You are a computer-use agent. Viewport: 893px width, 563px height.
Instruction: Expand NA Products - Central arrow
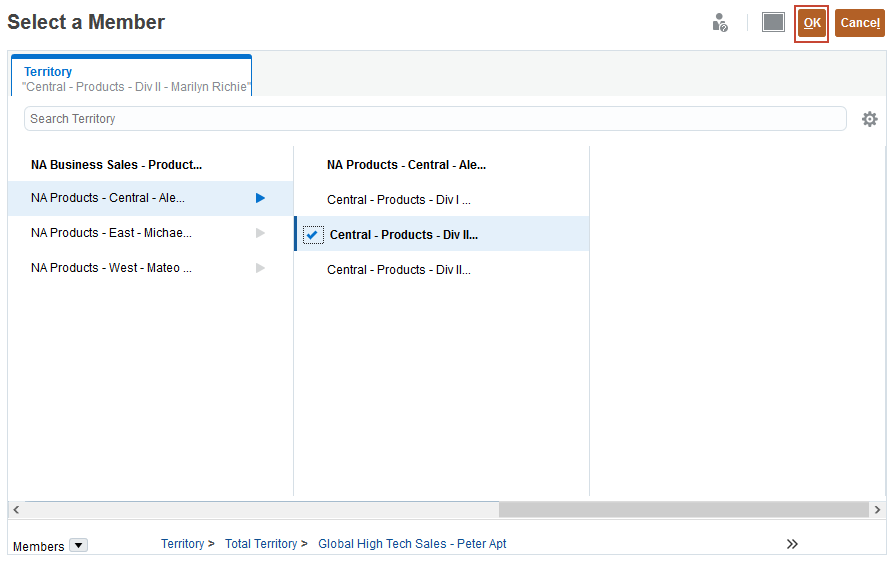pyautogui.click(x=260, y=198)
